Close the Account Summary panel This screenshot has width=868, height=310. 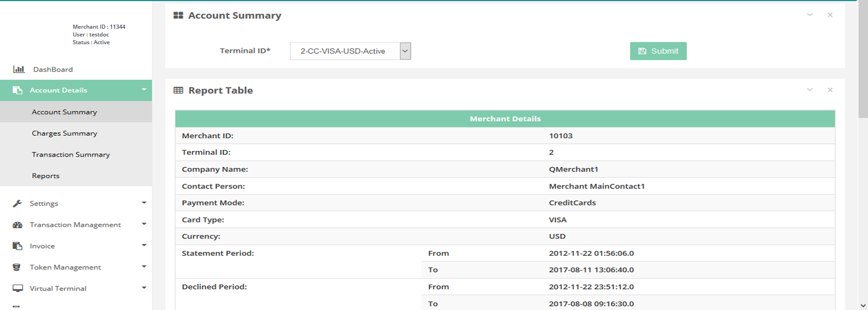pyautogui.click(x=830, y=15)
